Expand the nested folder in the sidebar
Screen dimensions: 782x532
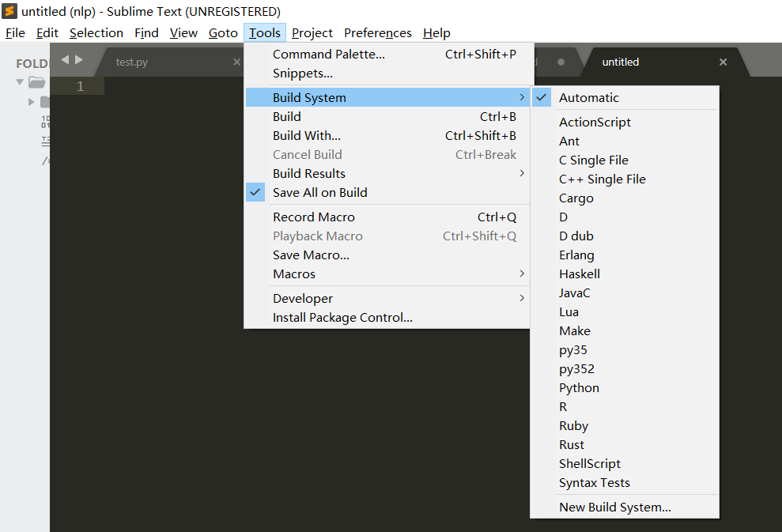click(31, 101)
